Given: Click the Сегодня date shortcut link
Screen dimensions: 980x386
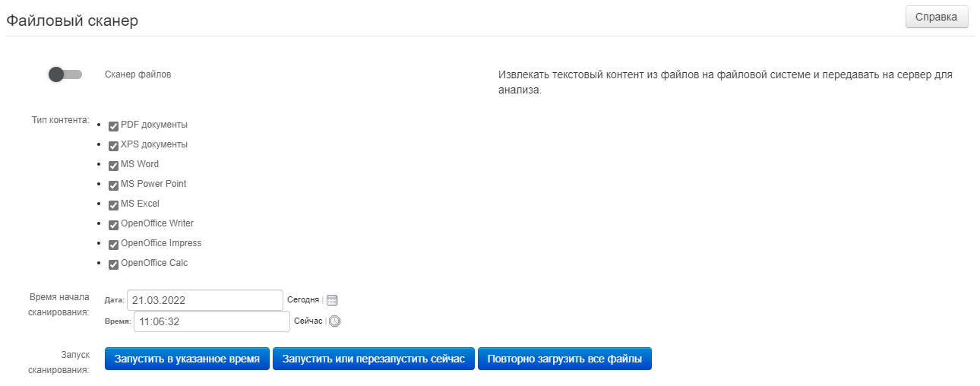Looking at the screenshot, I should pyautogui.click(x=302, y=300).
